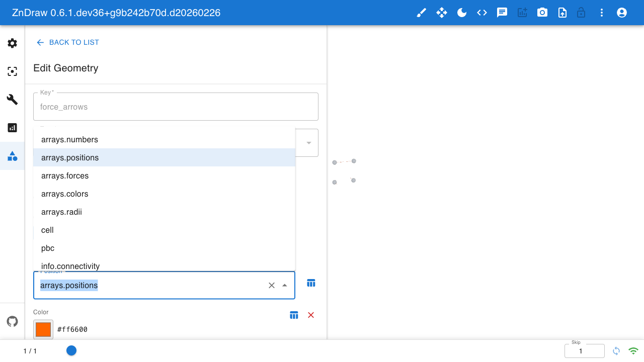Click the Skip value input field
Image resolution: width=644 pixels, height=362 pixels.
pos(584,351)
